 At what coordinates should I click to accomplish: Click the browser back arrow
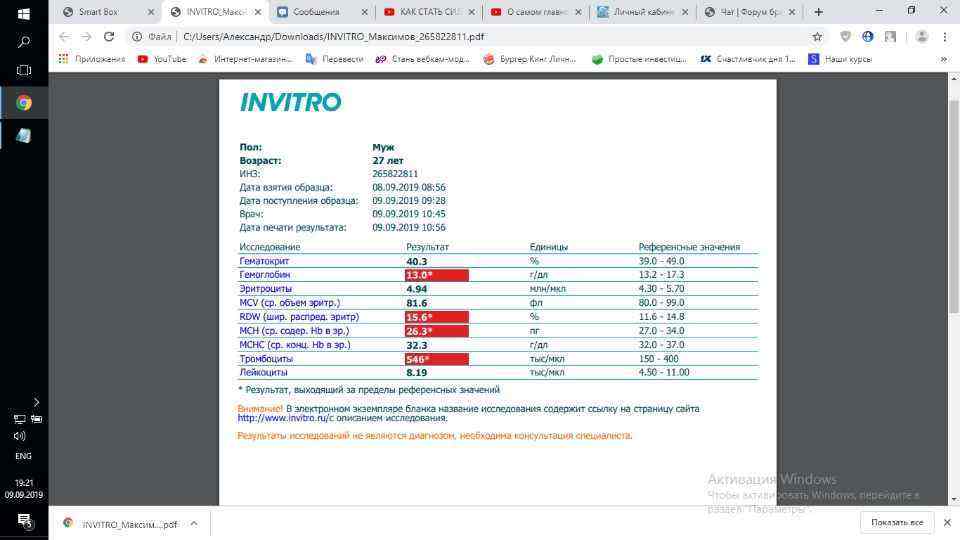point(64,36)
